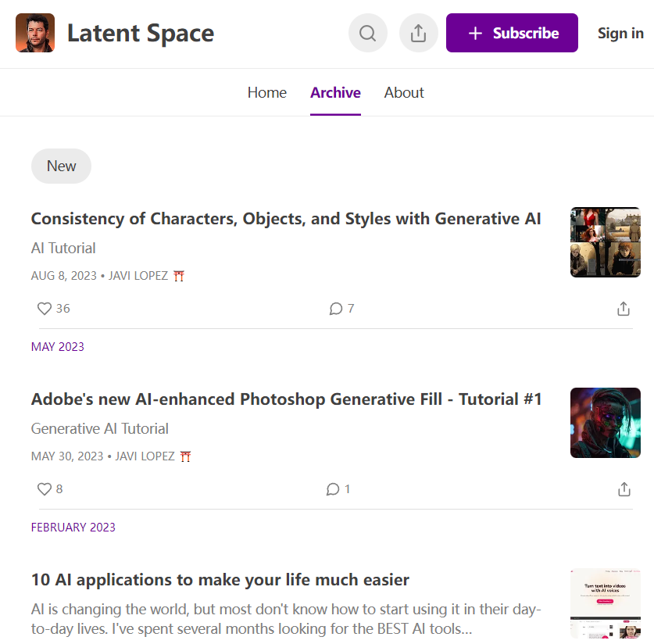Click the Latent Space publication logo
Screen dimensions: 654x644
(35, 33)
